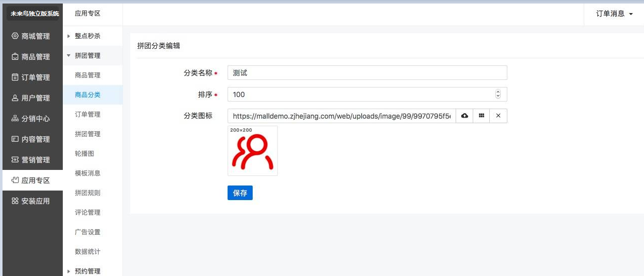
Task: Open 模板消息 submenu item
Action: 92,173
